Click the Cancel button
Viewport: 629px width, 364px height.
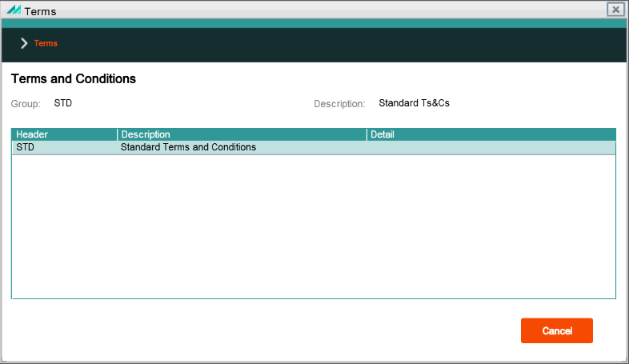tap(557, 330)
